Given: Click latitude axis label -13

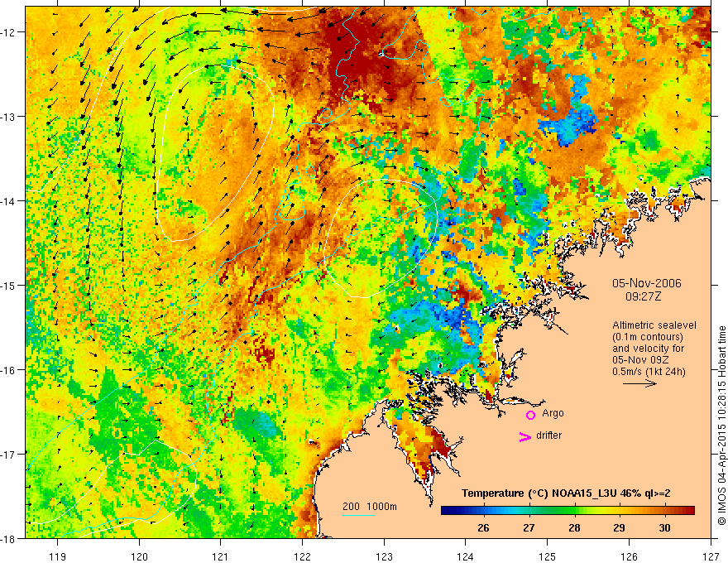Looking at the screenshot, I should point(9,117).
